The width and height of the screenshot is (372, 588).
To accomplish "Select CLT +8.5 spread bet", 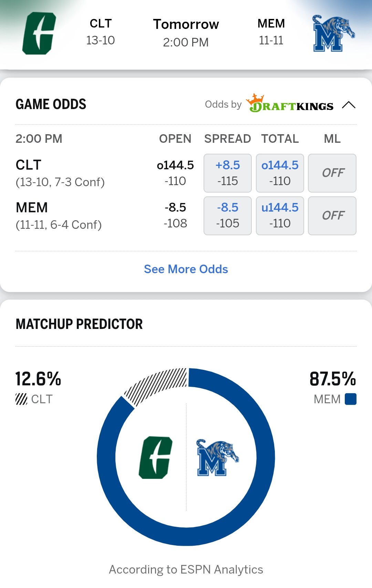I will 228,173.
